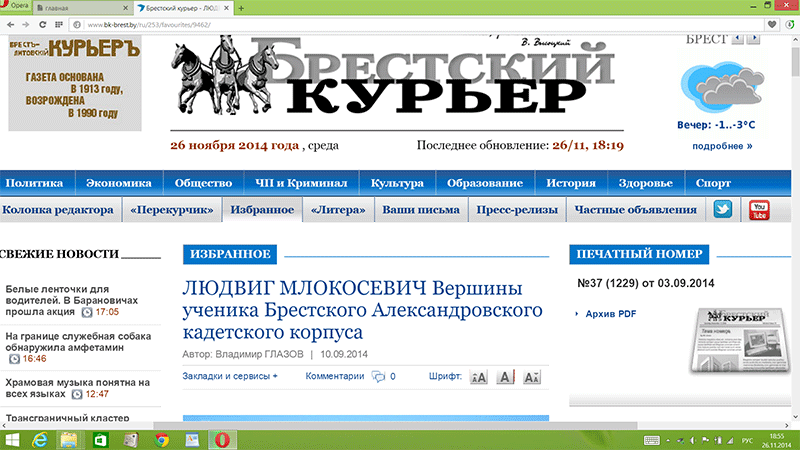Open Частные объявления tab
Screen dimensions: 800x450
click(x=636, y=210)
